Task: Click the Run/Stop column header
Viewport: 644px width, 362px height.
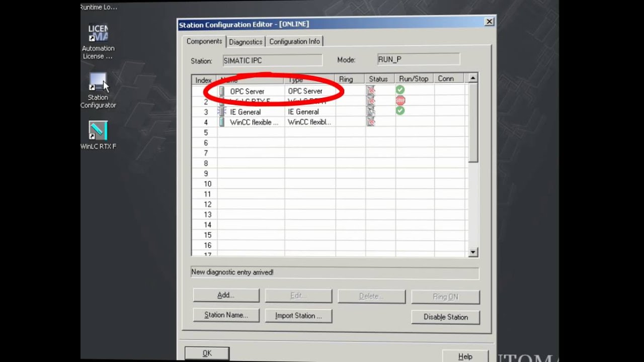Action: (415, 79)
